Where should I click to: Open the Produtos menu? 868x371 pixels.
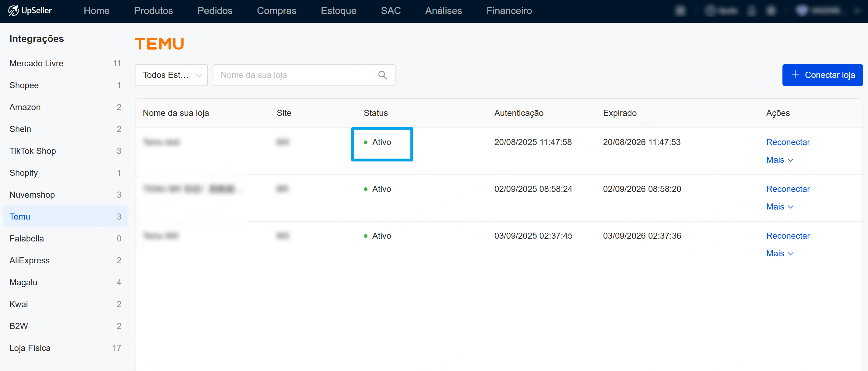click(153, 11)
